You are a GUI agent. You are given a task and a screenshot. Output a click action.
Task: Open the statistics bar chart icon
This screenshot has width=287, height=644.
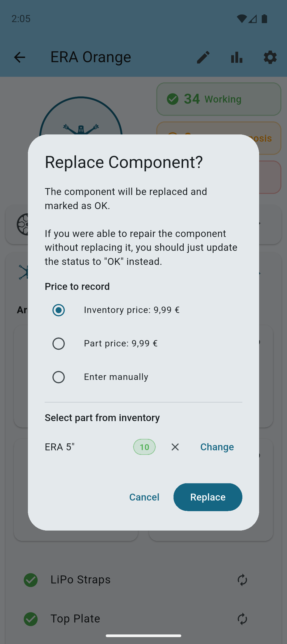coord(236,57)
